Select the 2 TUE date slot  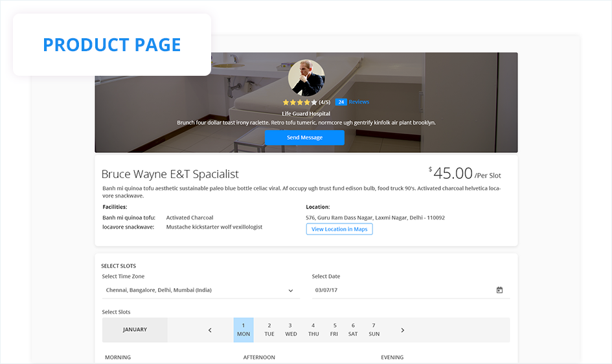click(269, 330)
